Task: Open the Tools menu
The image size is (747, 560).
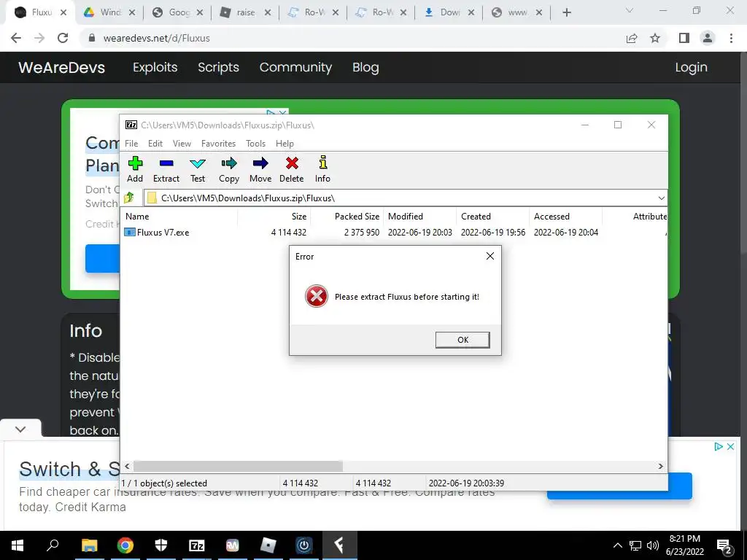Action: point(255,144)
